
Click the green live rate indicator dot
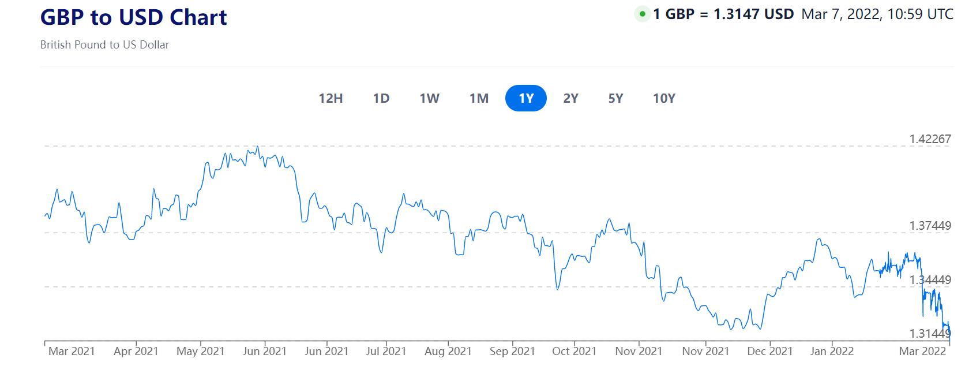642,14
